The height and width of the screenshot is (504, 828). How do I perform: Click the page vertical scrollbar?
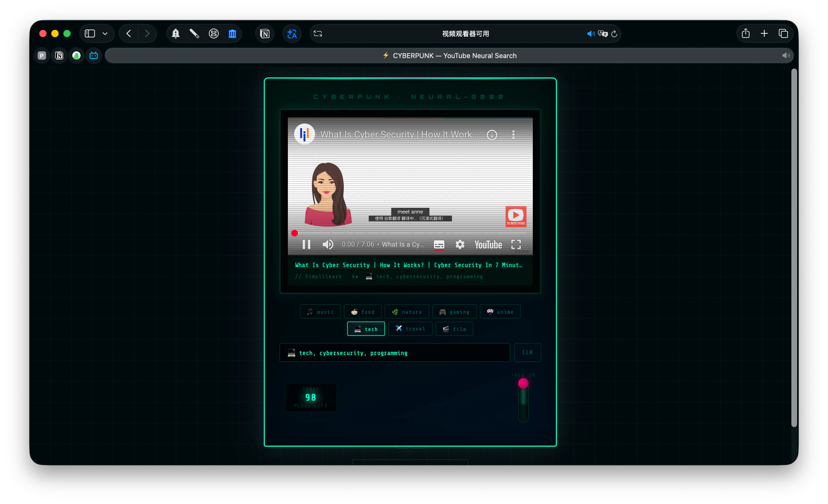(794, 248)
